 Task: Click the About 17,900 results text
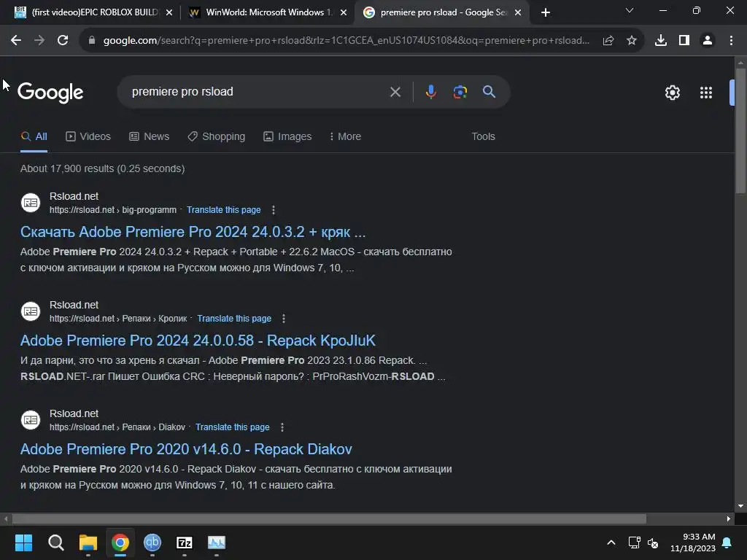tap(102, 168)
